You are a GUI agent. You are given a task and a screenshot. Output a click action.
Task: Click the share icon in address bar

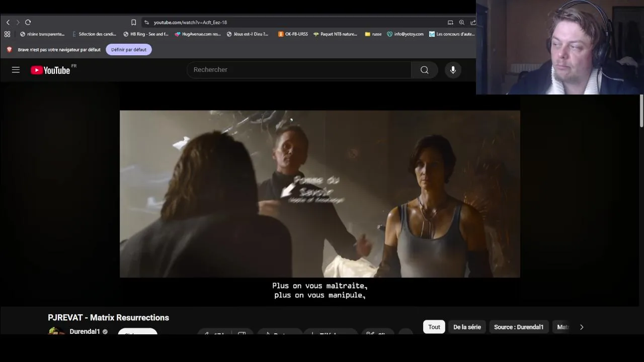[473, 22]
